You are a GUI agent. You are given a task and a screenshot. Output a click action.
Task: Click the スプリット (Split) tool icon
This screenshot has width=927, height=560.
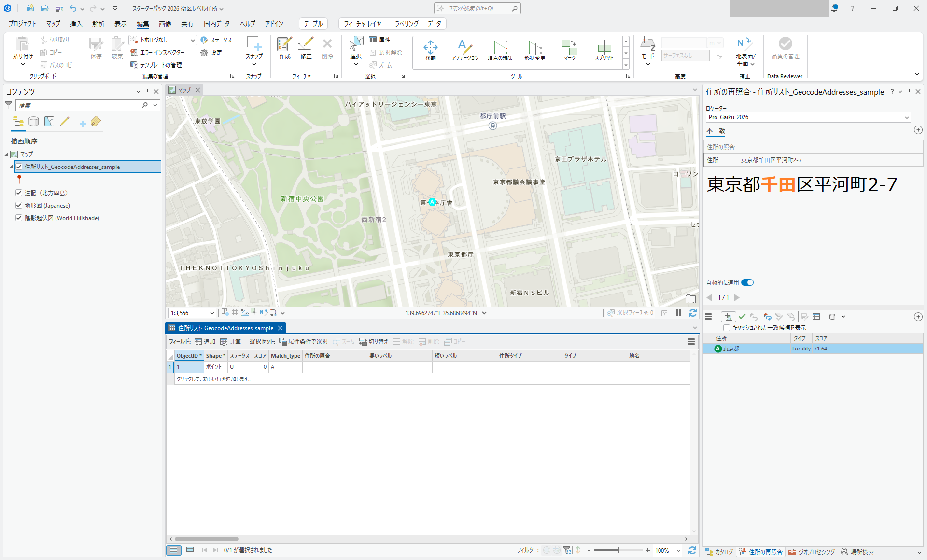(604, 47)
